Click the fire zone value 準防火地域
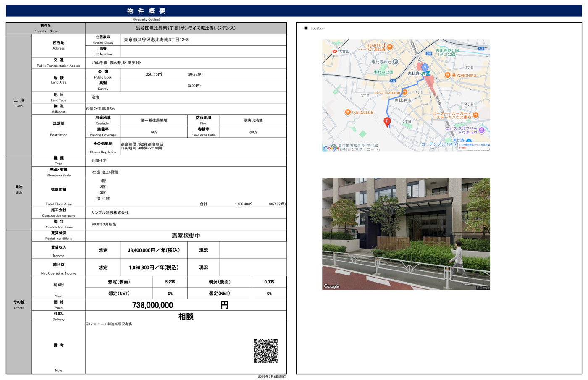Image resolution: width=588 pixels, height=380 pixels. [253, 121]
